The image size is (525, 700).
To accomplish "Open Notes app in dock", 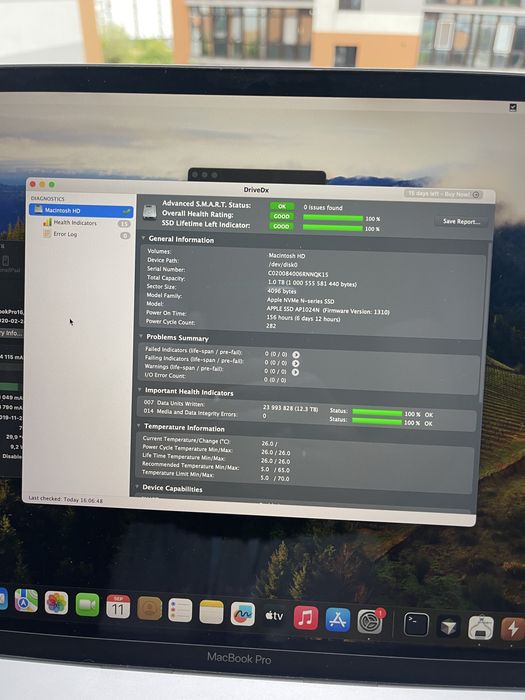I will coord(211,612).
